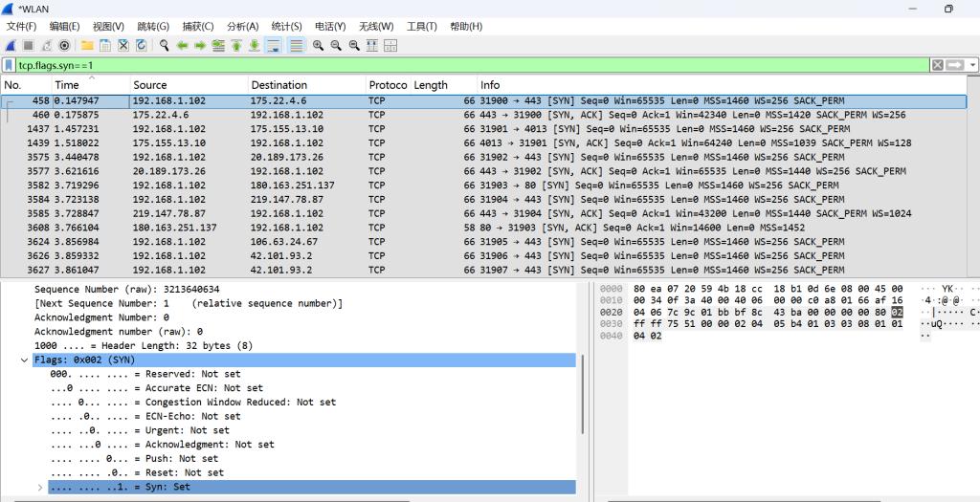Sort by the Destination column header
This screenshot has width=980, height=502.
click(306, 85)
